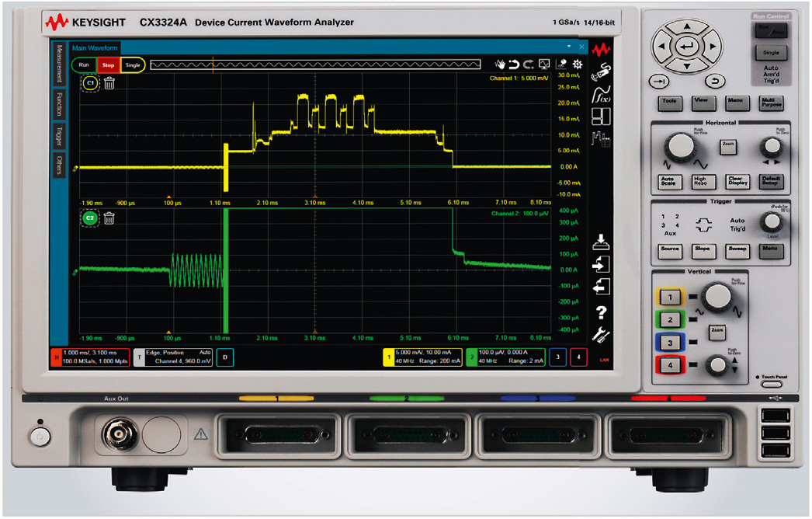The image size is (812, 519).
Task: Toggle front-panel channel 1 yellow button
Action: coord(670,297)
